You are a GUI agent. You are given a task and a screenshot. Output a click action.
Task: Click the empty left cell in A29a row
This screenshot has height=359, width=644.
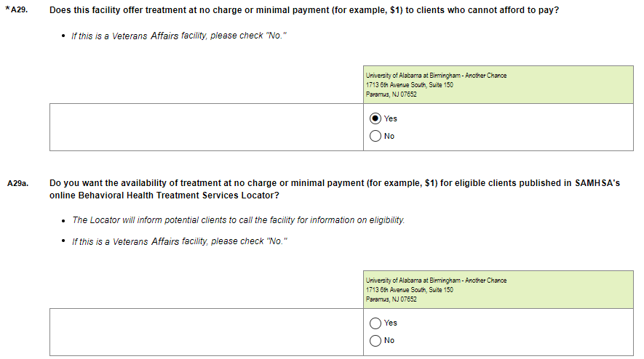(x=206, y=331)
